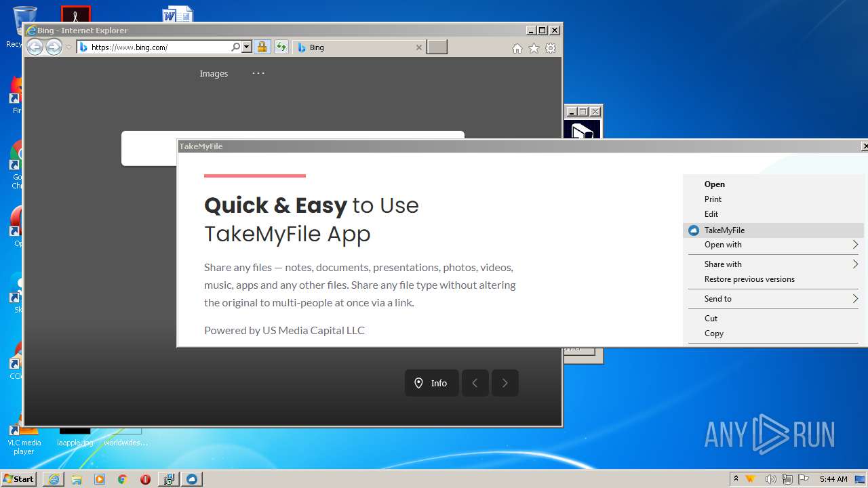Open Windows Explorer folder on taskbar
The width and height of the screenshot is (868, 488).
(77, 479)
